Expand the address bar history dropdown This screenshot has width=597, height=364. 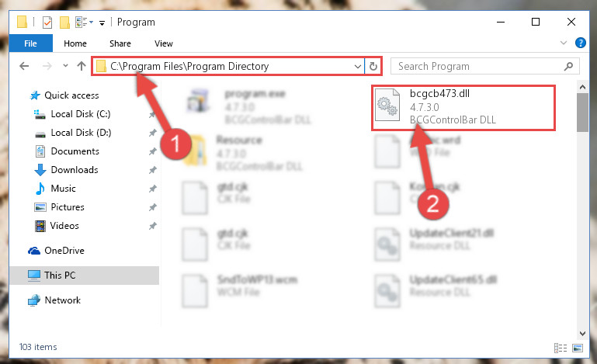coord(358,66)
